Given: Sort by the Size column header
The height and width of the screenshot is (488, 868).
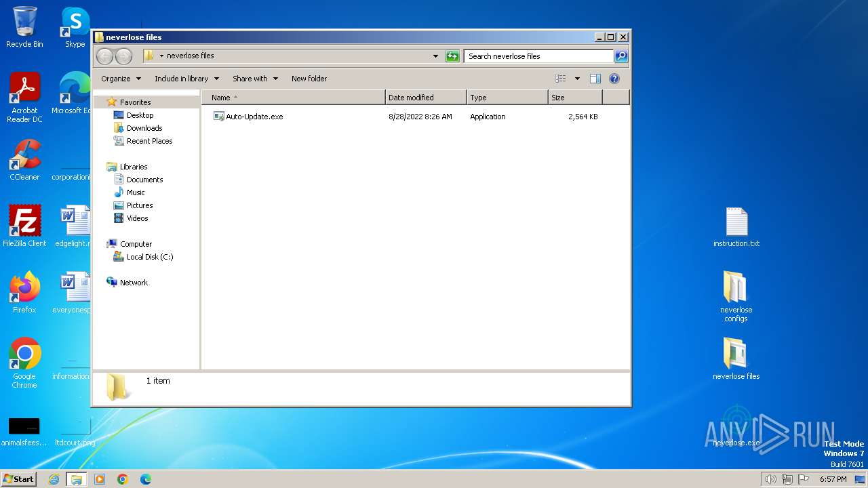Looking at the screenshot, I should [575, 98].
